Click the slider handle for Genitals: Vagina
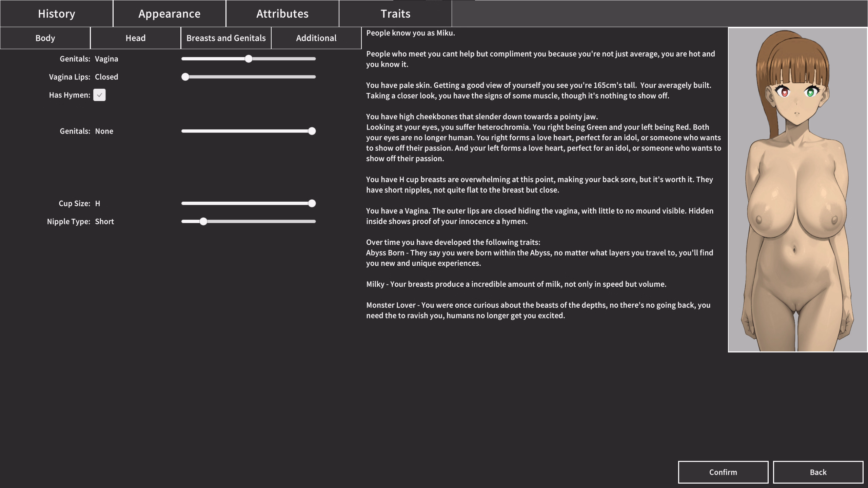868x488 pixels. coord(249,59)
